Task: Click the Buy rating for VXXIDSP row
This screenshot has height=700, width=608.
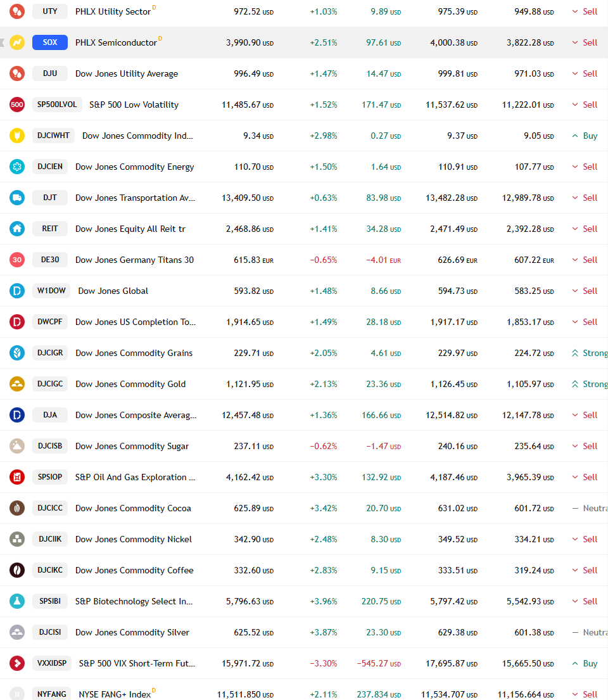Action: coord(585,663)
